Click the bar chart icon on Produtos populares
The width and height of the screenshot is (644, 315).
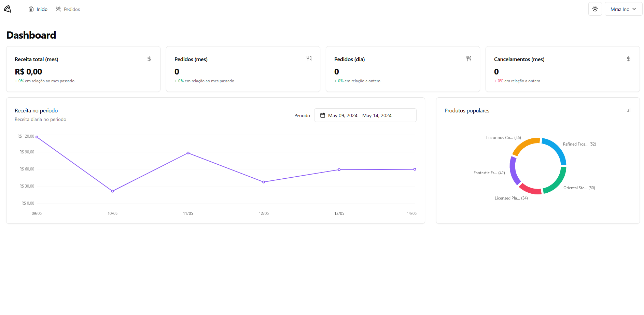click(629, 110)
